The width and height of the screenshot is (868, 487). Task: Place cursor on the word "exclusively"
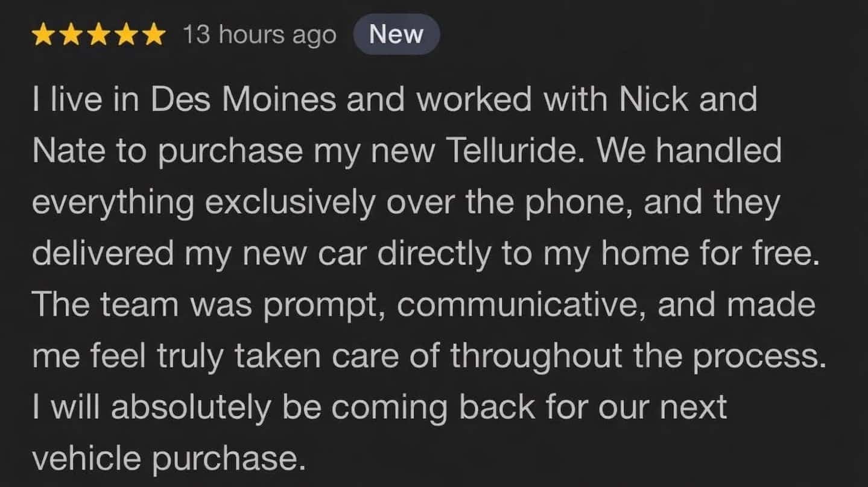(290, 203)
